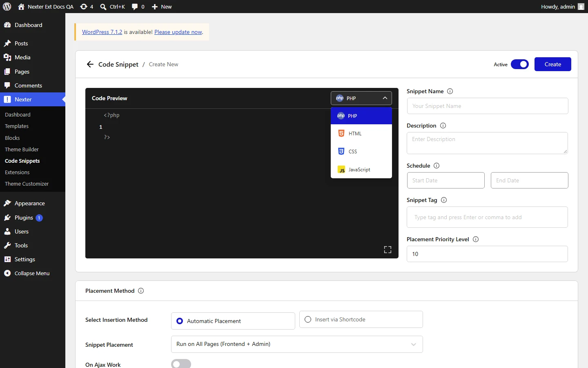Enable the On Ajax Work toggle

(181, 364)
